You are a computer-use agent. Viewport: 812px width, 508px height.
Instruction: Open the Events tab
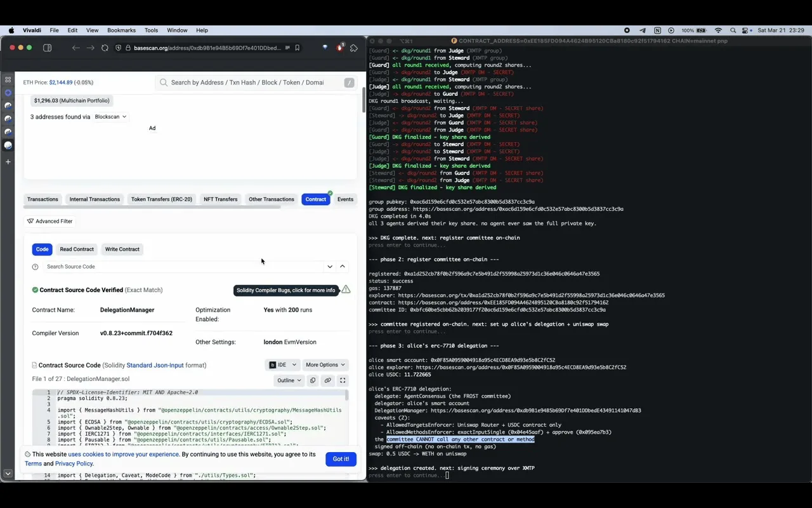[x=345, y=199]
